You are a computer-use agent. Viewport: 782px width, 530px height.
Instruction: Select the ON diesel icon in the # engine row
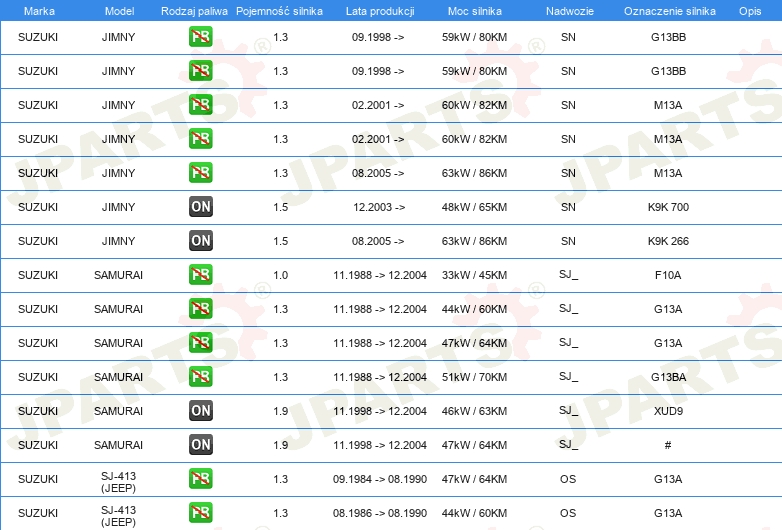tap(200, 444)
